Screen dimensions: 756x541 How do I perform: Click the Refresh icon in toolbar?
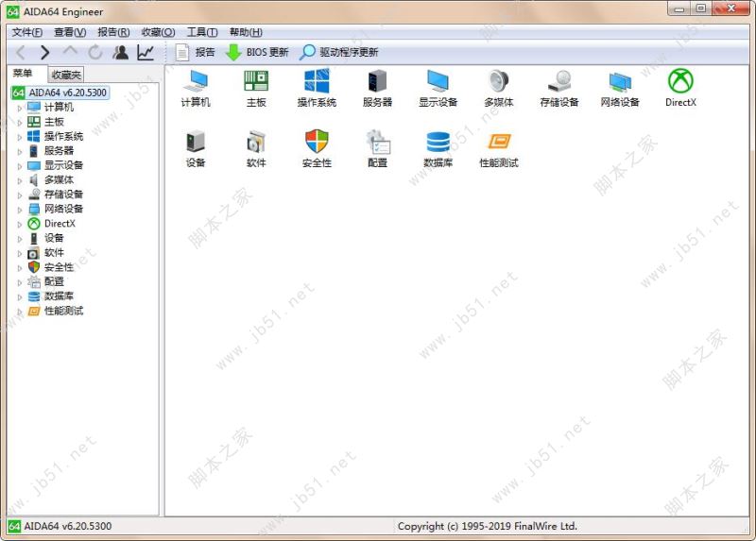pyautogui.click(x=95, y=52)
